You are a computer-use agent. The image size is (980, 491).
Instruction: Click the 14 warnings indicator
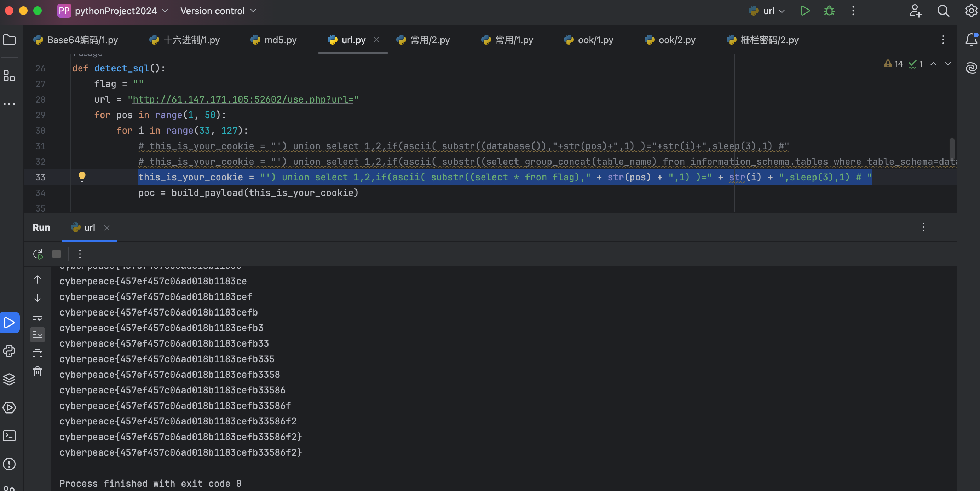coord(893,64)
